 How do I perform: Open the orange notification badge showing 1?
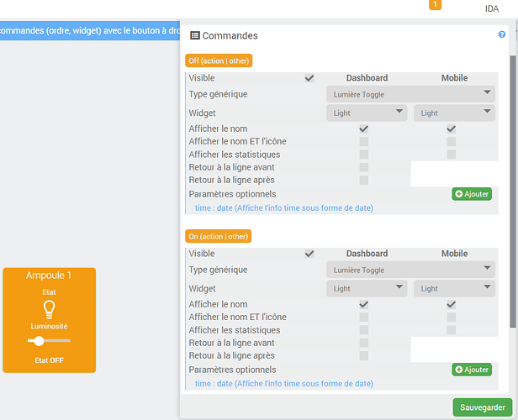coord(435,5)
